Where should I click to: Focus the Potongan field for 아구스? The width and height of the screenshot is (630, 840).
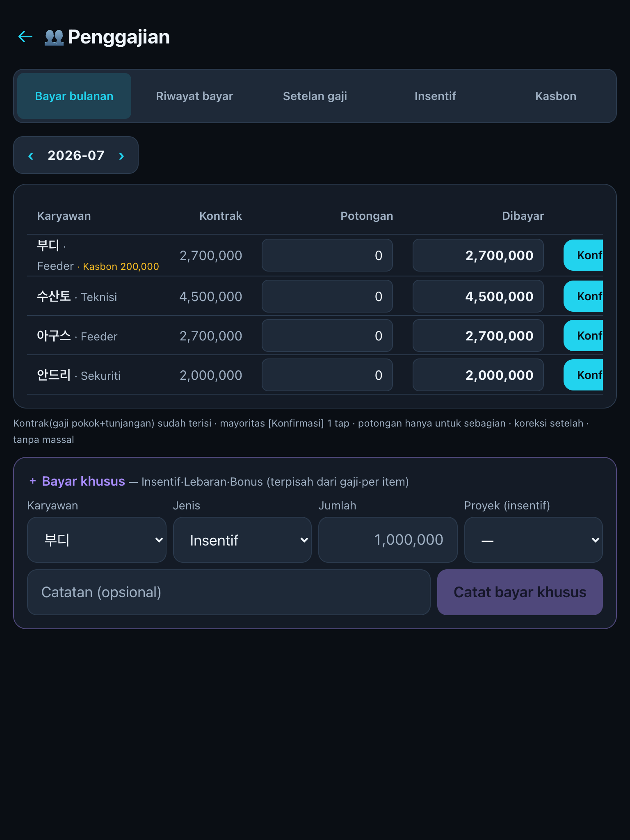(x=327, y=336)
